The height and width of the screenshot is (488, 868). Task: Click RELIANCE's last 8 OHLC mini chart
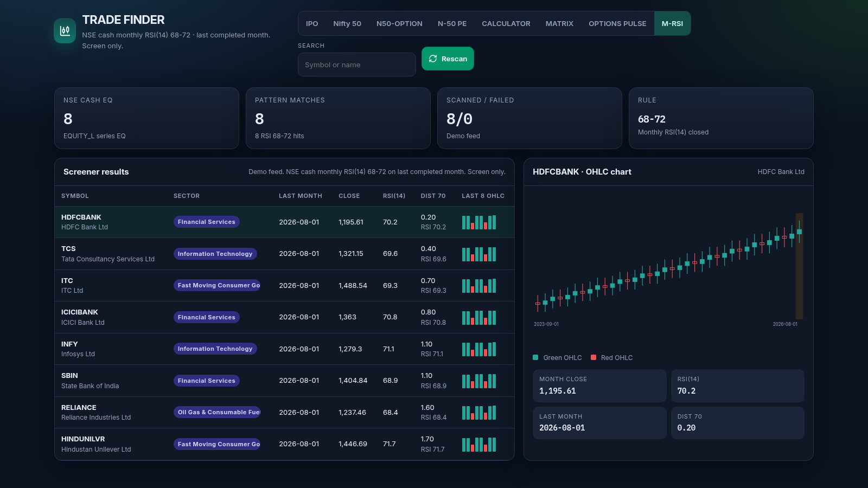pos(479,413)
